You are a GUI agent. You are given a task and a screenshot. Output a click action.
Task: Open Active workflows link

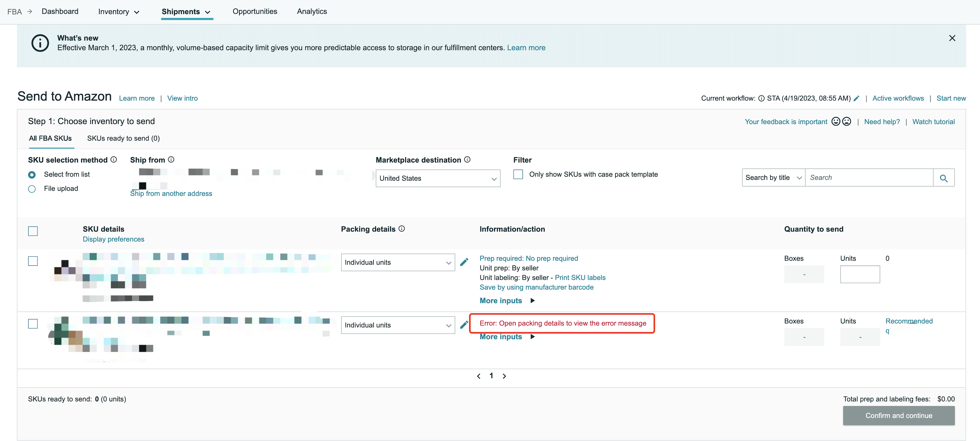[x=898, y=98]
